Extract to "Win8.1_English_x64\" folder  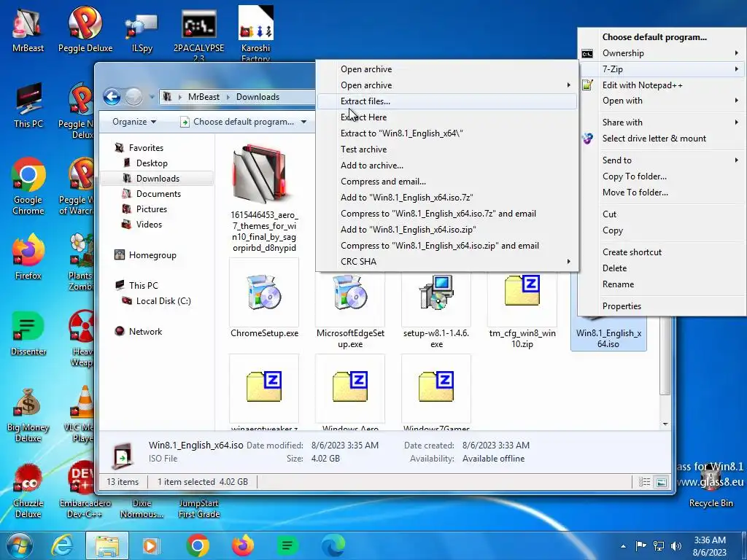click(x=447, y=133)
